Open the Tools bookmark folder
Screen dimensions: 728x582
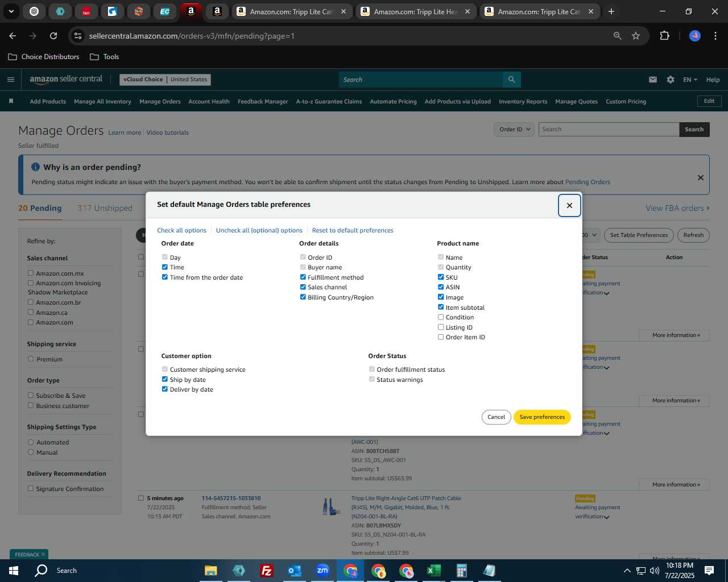pyautogui.click(x=104, y=57)
